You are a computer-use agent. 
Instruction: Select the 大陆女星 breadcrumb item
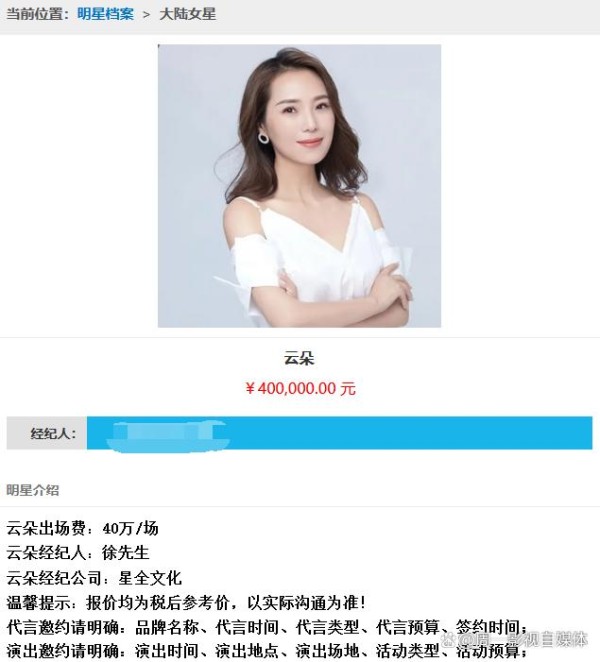187,14
